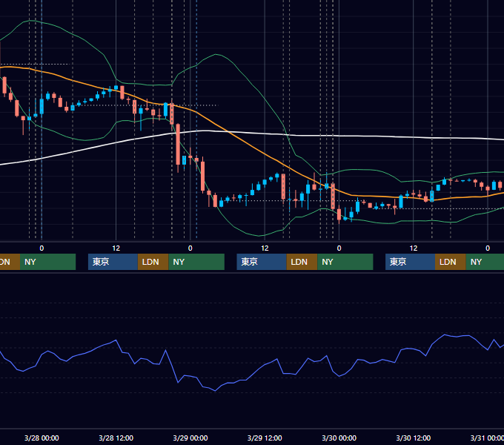Click the 東京 session block starting on 3/28
The height and width of the screenshot is (445, 504).
(x=113, y=262)
